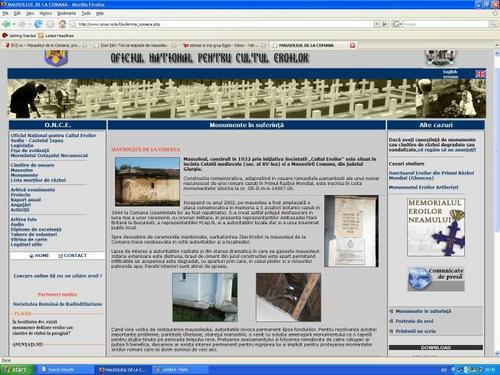Open the Tools menu
500x375 pixels.
pos(86,13)
